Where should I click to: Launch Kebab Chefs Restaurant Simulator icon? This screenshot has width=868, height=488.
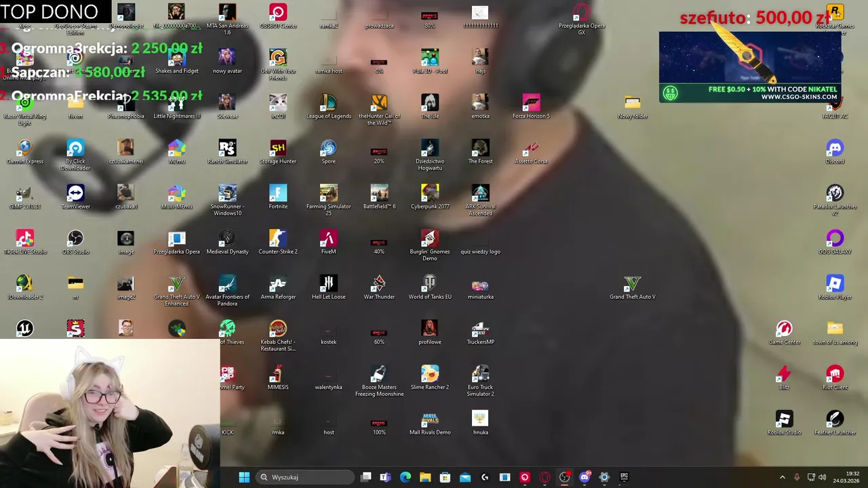pos(278,336)
